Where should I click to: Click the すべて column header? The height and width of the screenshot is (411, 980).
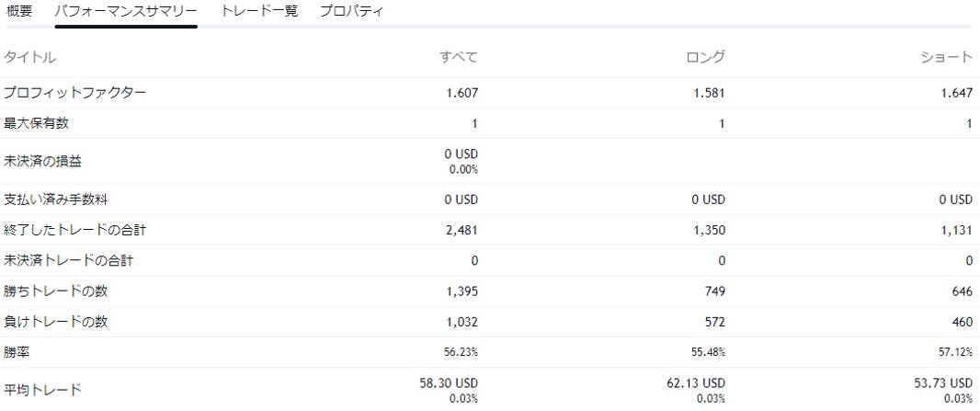click(x=458, y=57)
